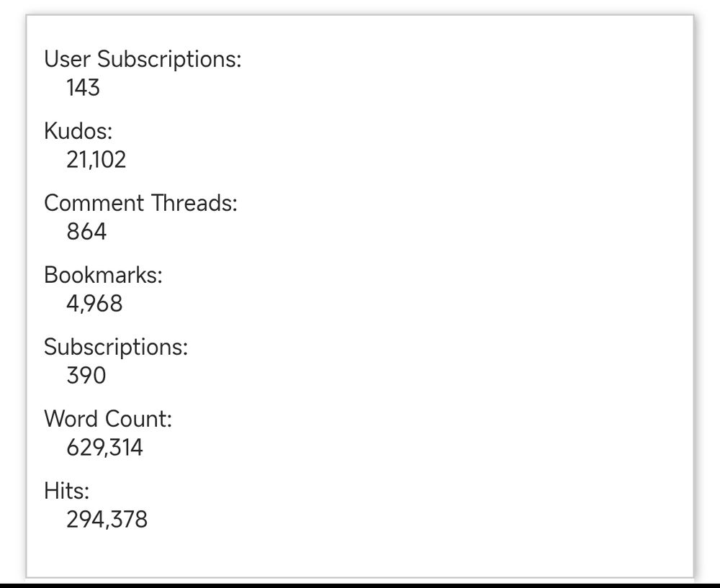This screenshot has height=588, width=720.
Task: Click the black bar below the statistics box
Action: pyautogui.click(x=360, y=586)
